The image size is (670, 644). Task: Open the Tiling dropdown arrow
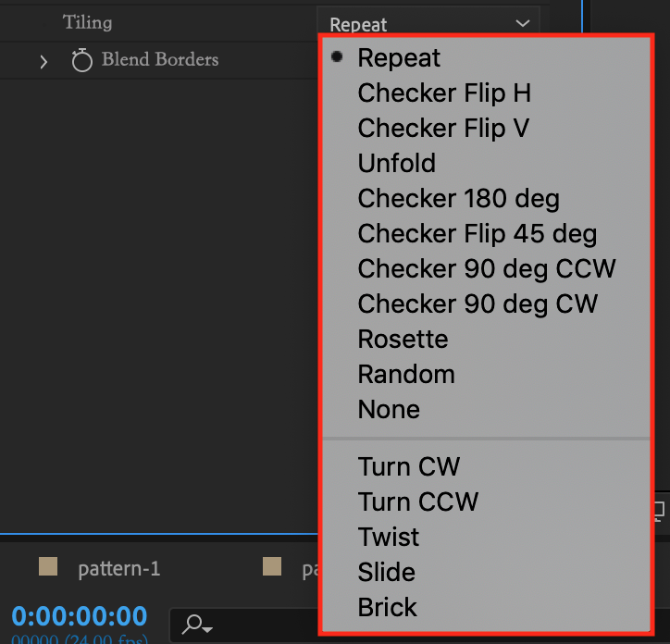tap(524, 24)
